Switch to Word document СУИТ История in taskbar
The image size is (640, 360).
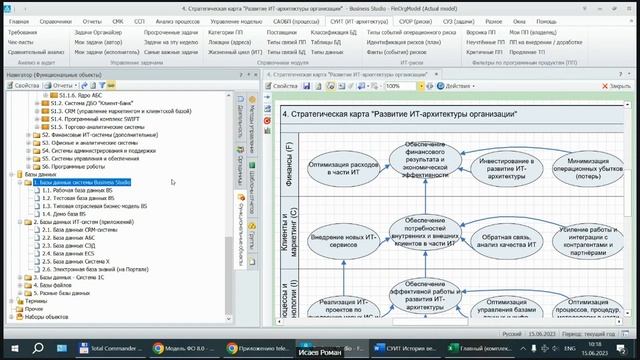point(405,349)
